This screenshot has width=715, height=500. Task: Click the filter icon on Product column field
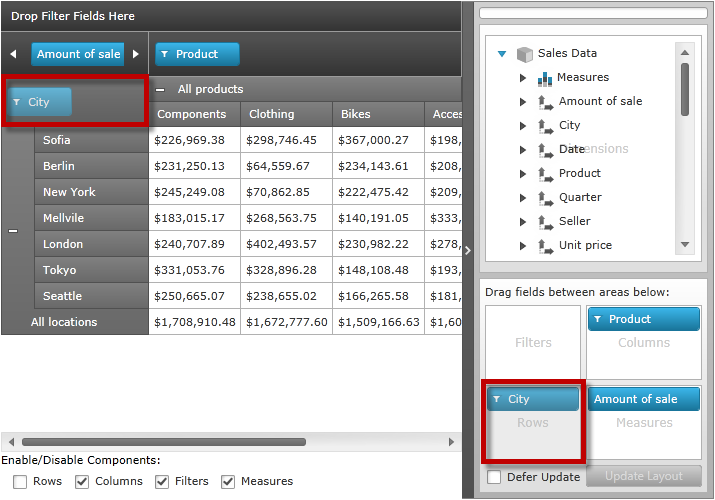tap(165, 55)
